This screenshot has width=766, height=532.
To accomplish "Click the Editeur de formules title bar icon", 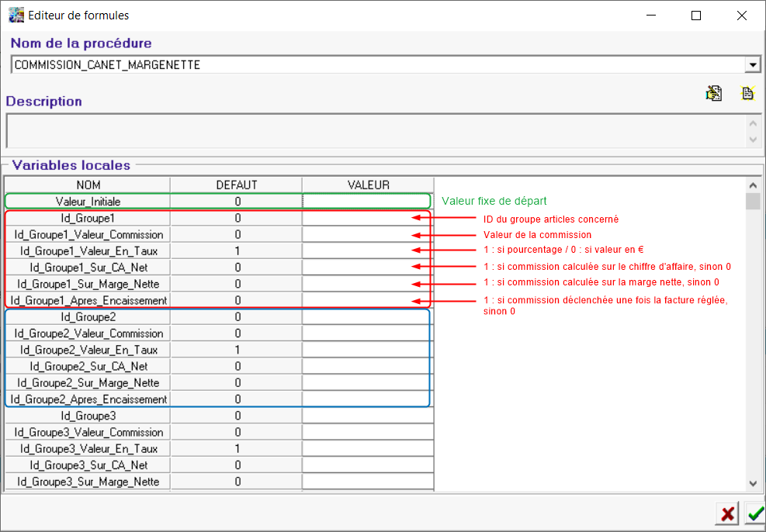I will (x=16, y=15).
